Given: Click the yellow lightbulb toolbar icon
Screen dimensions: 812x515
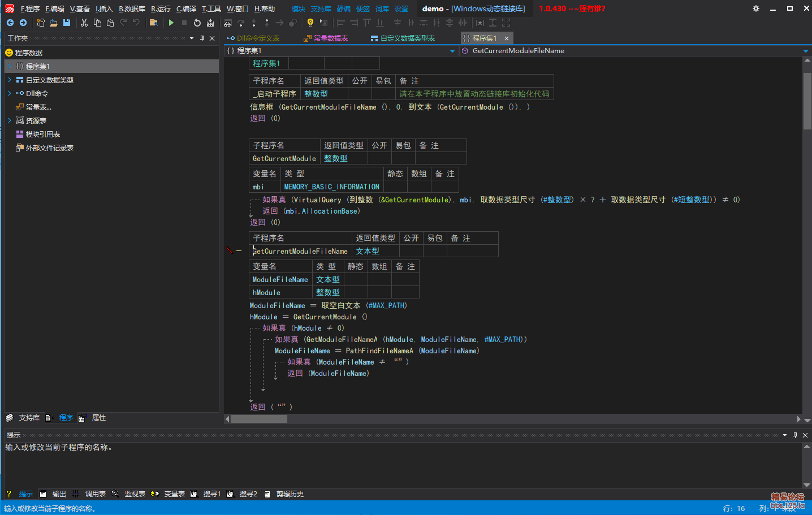Looking at the screenshot, I should (x=310, y=23).
